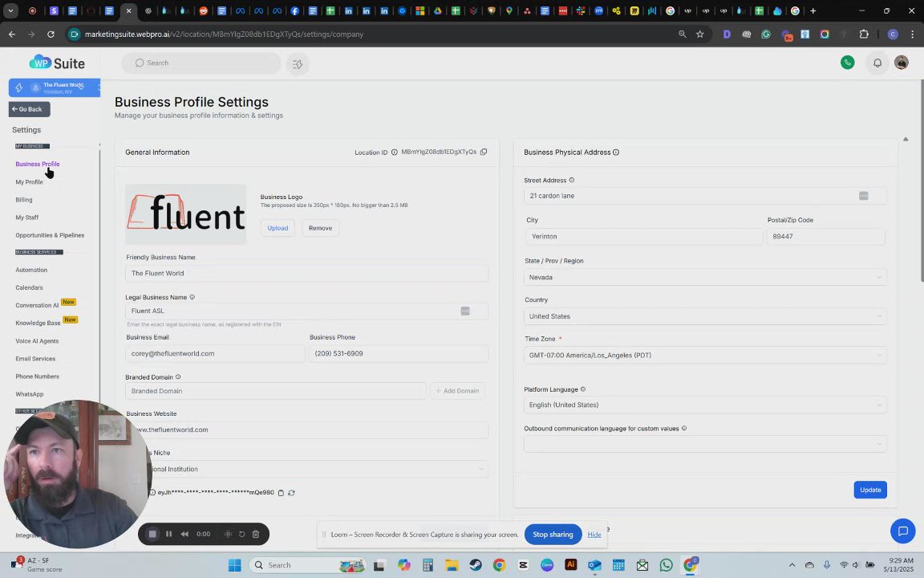Regenerate the API key

pos(292,492)
